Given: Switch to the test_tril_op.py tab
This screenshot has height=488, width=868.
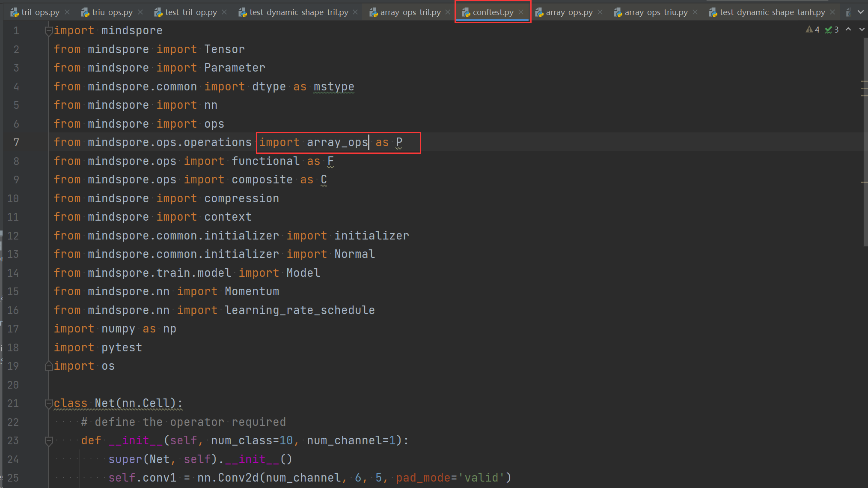Looking at the screenshot, I should tap(191, 12).
